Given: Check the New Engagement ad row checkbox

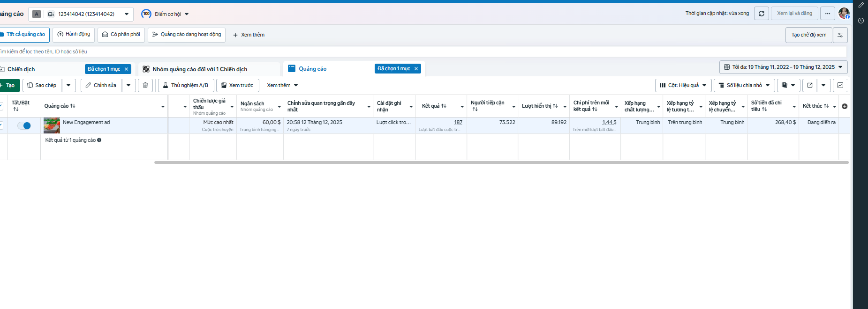Looking at the screenshot, I should click(x=1, y=125).
